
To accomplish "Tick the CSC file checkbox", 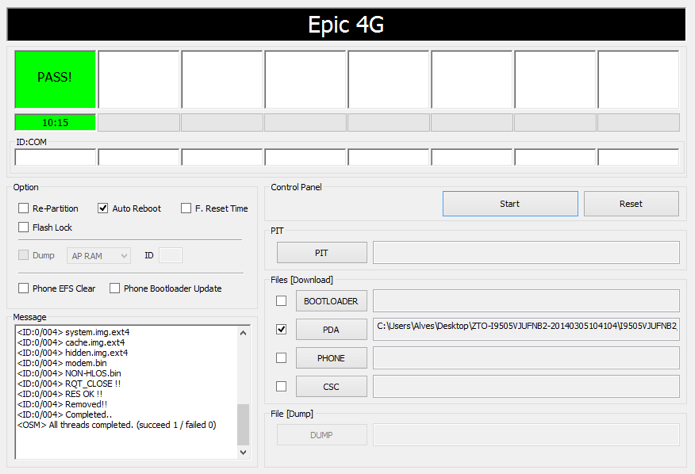I will pyautogui.click(x=281, y=386).
